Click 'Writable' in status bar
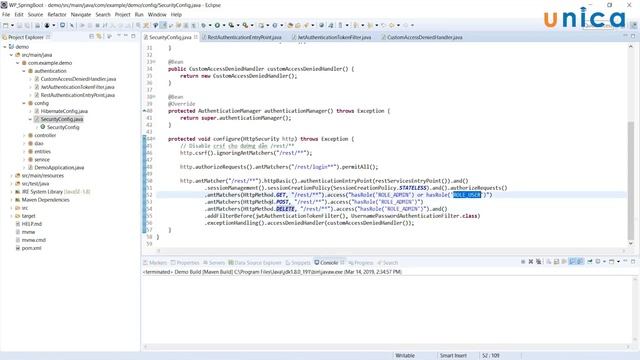The width and height of the screenshot is (640, 360). click(405, 356)
